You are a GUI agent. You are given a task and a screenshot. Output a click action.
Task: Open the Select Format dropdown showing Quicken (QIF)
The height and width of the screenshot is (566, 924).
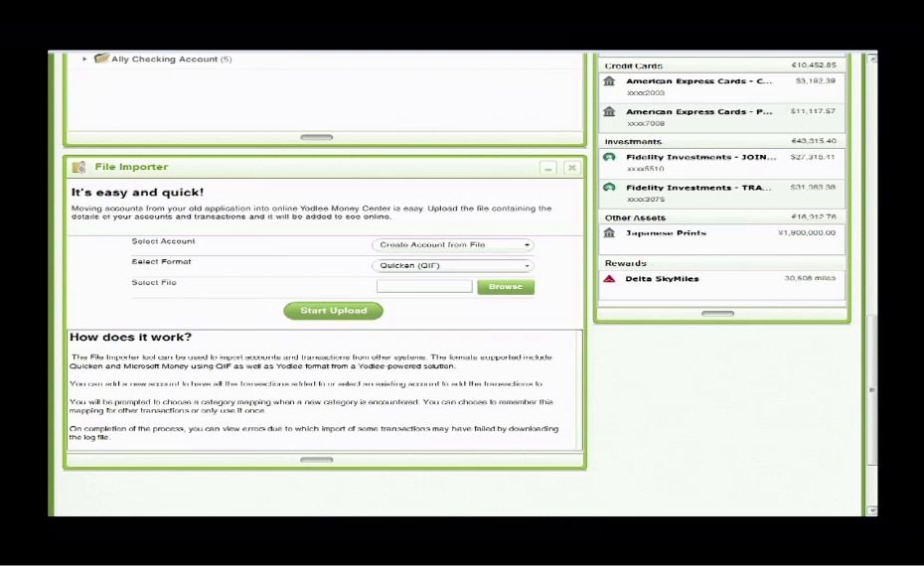tap(453, 266)
